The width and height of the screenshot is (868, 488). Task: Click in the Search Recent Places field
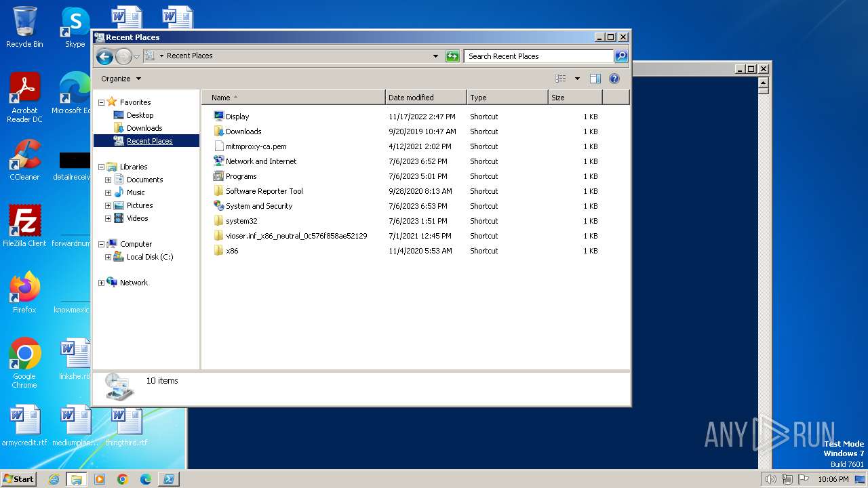click(538, 56)
